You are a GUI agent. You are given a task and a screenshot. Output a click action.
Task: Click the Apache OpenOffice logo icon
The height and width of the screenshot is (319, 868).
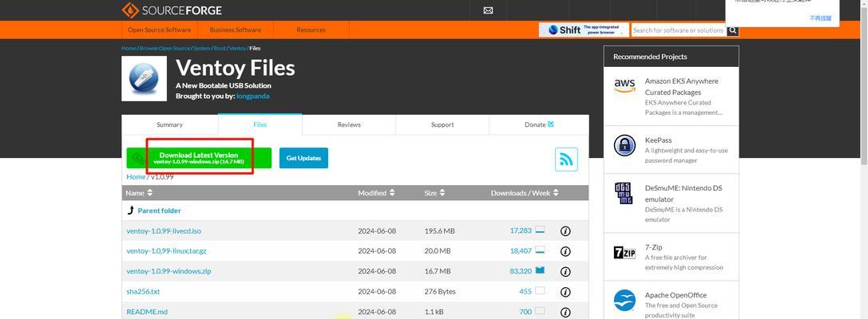624,300
